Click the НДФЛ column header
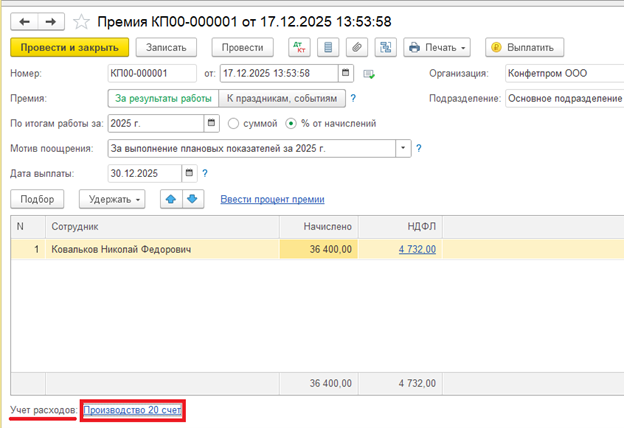The width and height of the screenshot is (624, 428). pyautogui.click(x=400, y=227)
